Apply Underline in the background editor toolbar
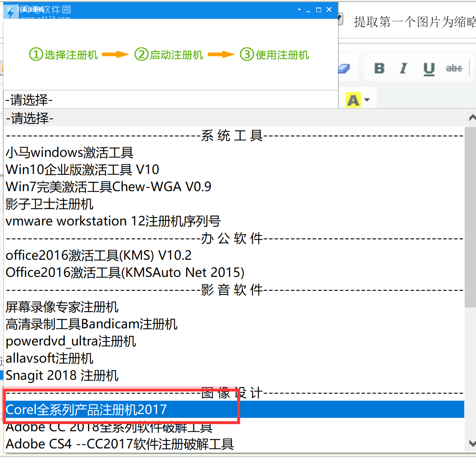This screenshot has width=476, height=458. 429,69
